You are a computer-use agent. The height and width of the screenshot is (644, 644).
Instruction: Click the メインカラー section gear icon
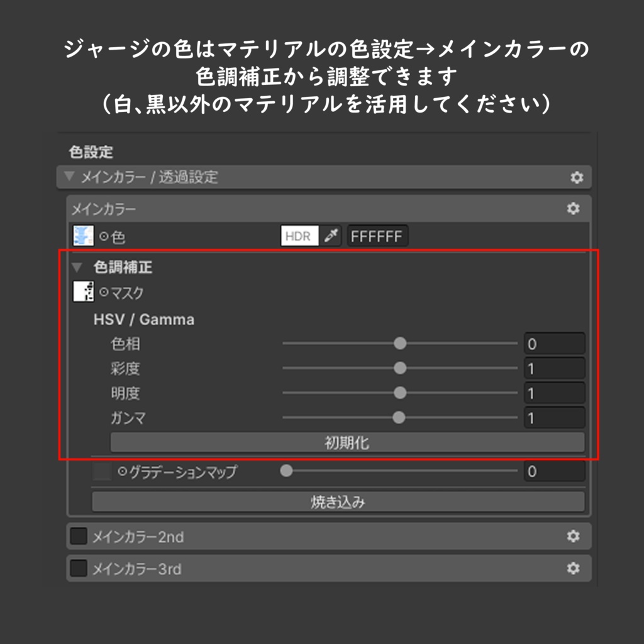(x=574, y=208)
